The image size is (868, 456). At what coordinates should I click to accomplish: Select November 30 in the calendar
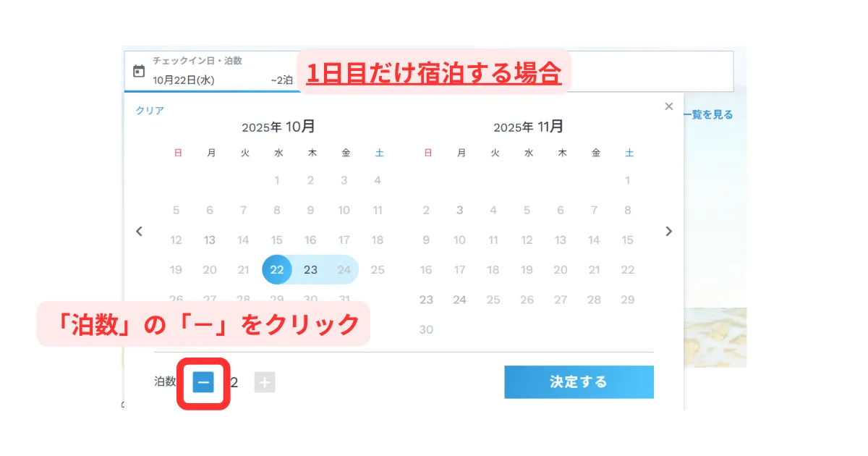[426, 329]
